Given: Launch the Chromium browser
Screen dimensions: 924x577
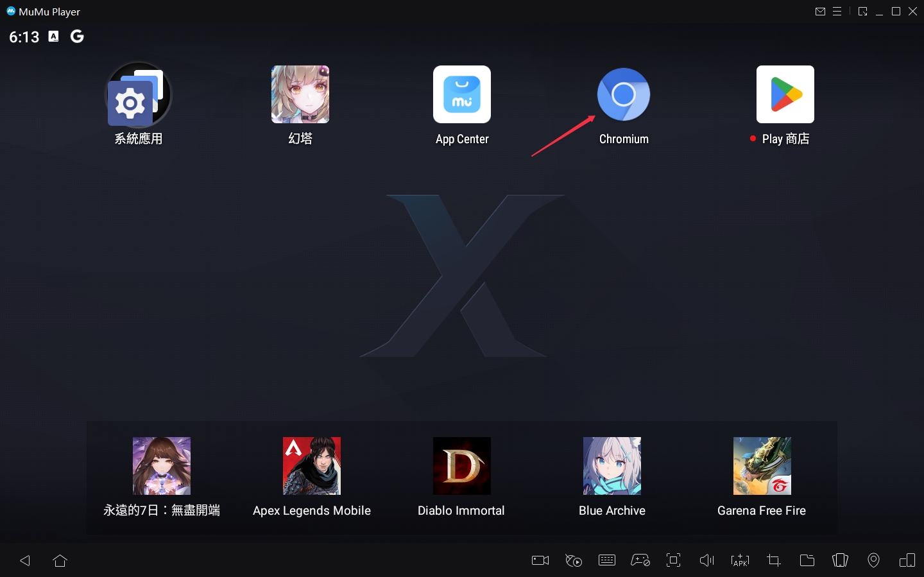Looking at the screenshot, I should (624, 94).
